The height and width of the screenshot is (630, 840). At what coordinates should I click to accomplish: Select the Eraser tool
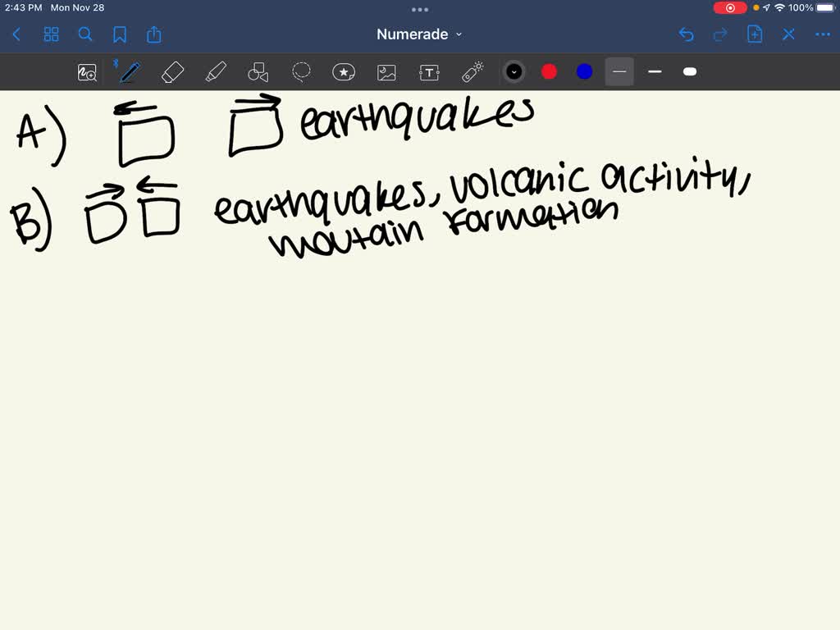(x=172, y=71)
